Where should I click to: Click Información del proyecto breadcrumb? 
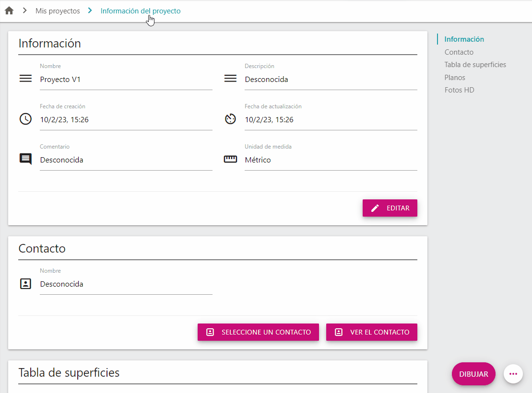coord(141,11)
